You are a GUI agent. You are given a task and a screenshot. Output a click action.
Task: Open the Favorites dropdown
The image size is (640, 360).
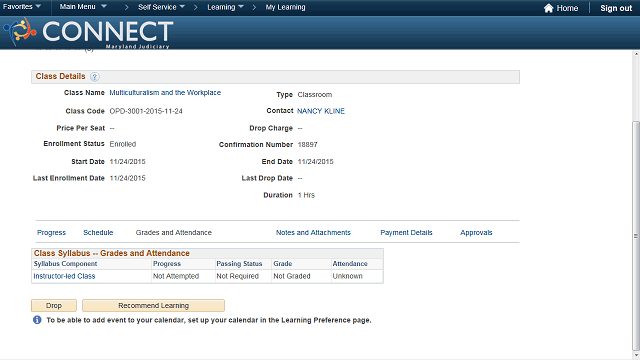[22, 7]
